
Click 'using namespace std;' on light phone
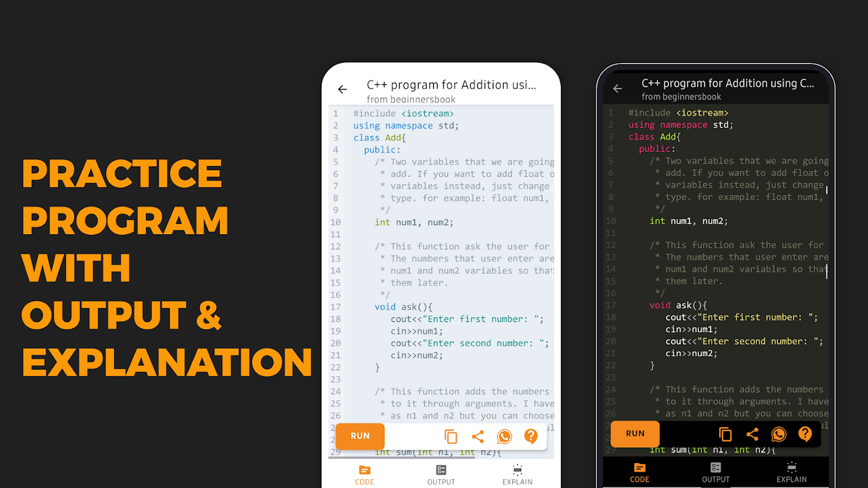pos(406,126)
